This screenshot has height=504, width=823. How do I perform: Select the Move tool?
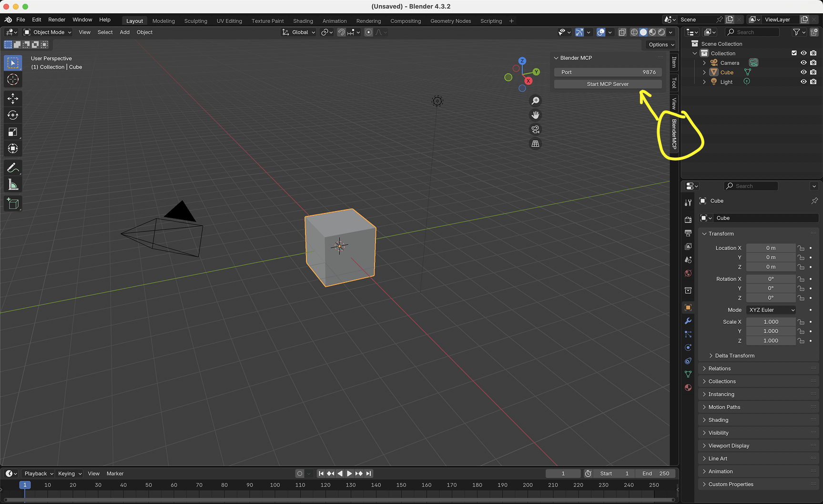pos(13,99)
